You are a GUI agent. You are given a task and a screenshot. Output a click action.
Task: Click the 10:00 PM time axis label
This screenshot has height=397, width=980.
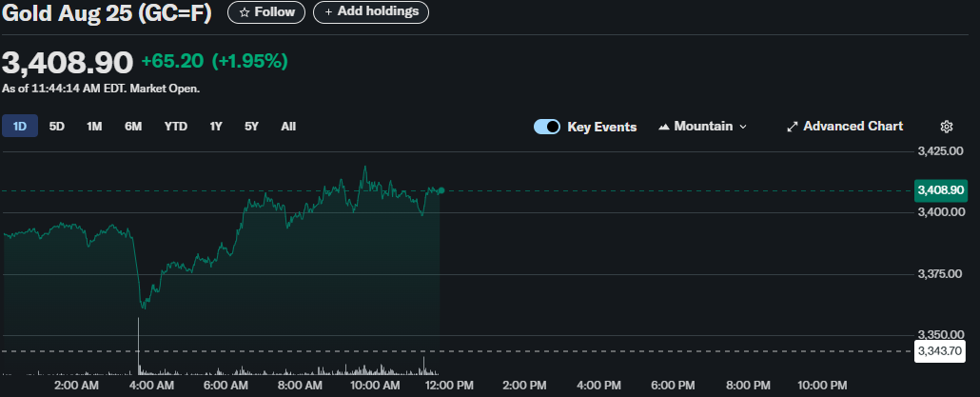click(x=822, y=386)
